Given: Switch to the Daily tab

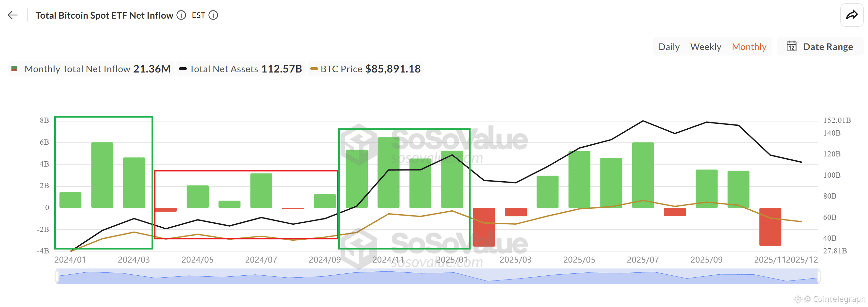Looking at the screenshot, I should click(669, 47).
